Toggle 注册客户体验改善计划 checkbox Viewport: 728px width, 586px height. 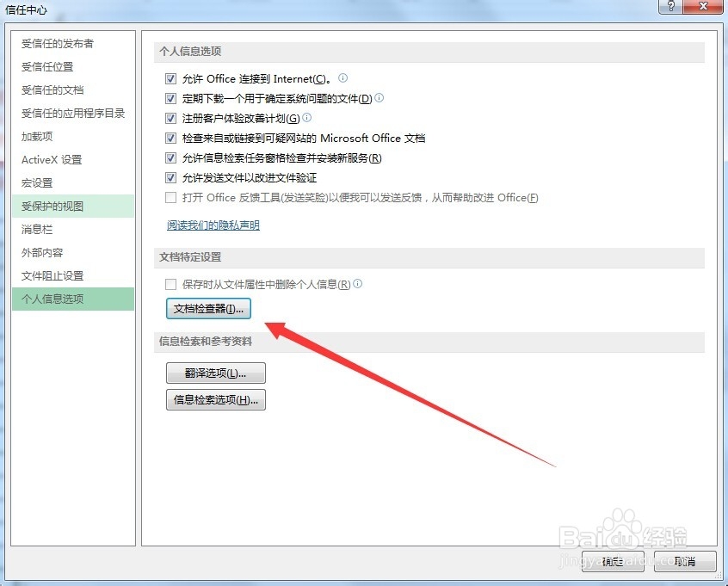pos(171,119)
